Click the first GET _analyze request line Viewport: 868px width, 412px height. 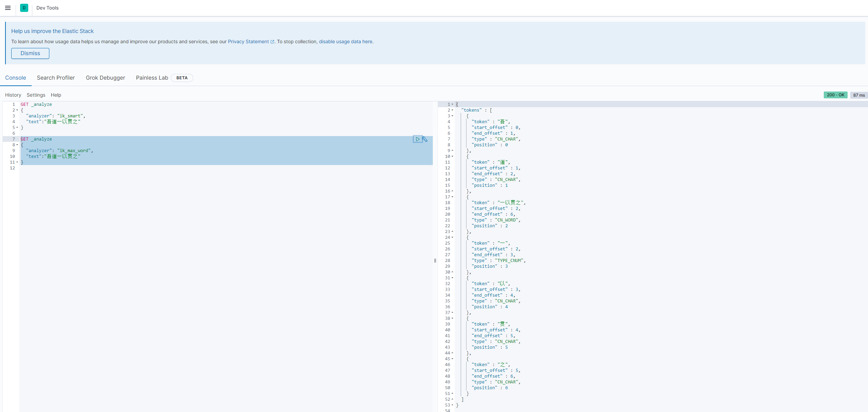pyautogui.click(x=36, y=104)
